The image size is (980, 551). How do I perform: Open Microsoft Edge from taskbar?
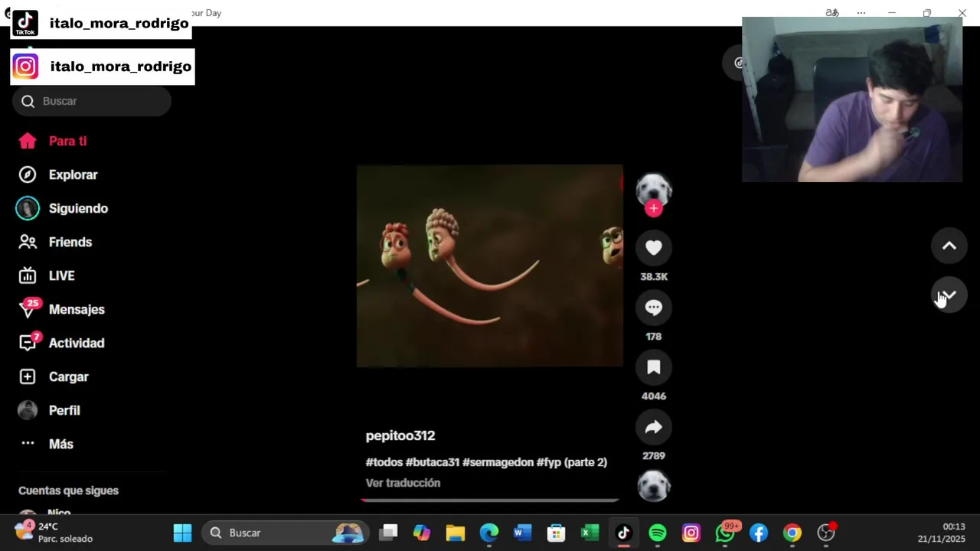click(x=489, y=533)
